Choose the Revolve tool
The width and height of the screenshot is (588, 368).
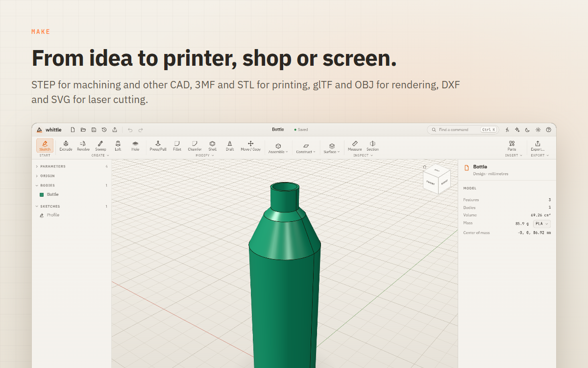click(x=83, y=146)
